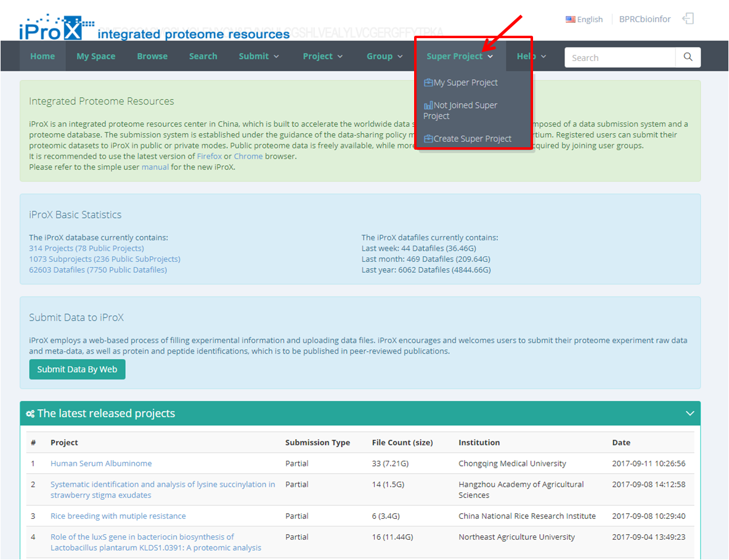
Task: Collapse the latest released projects panel
Action: point(690,413)
